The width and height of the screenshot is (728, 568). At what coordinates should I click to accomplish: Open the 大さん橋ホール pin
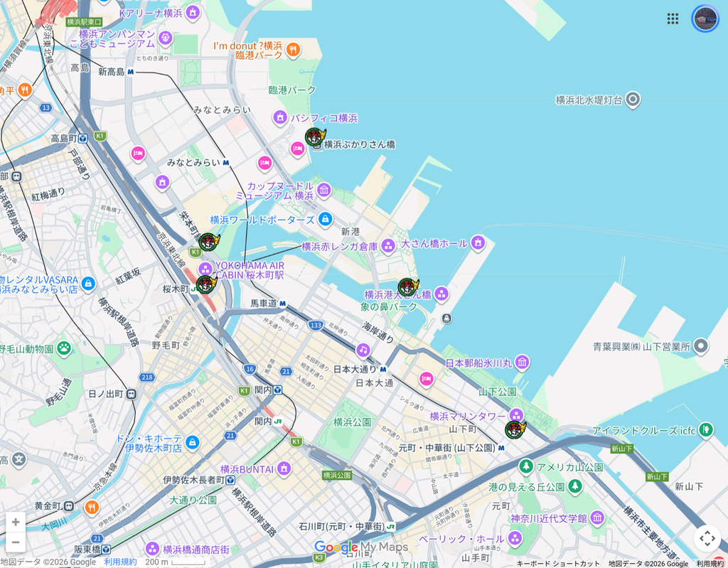(478, 242)
